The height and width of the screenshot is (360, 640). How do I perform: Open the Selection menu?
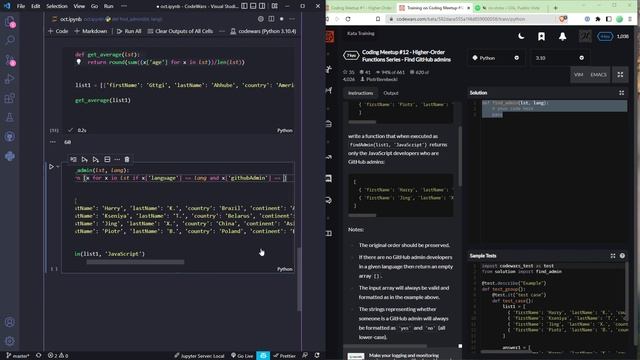[57, 6]
